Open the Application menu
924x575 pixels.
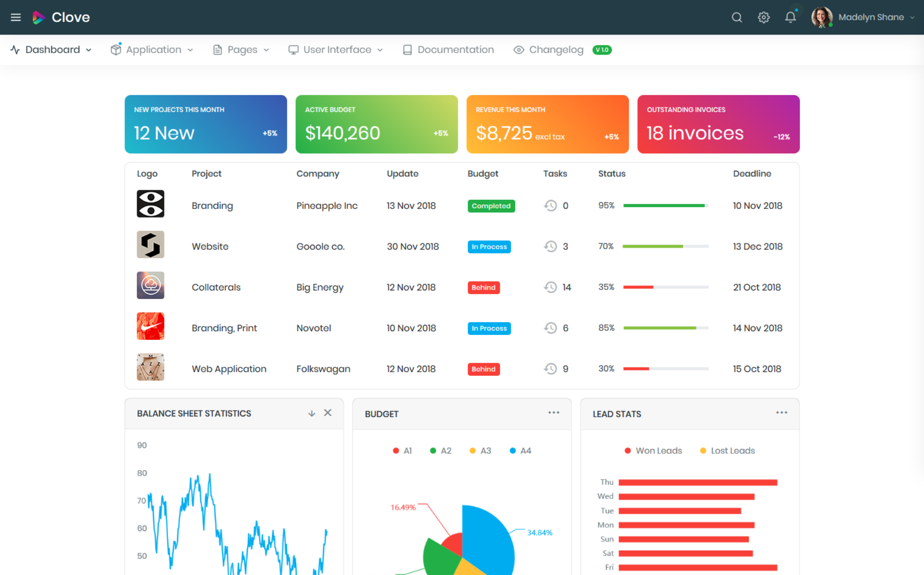pos(152,50)
